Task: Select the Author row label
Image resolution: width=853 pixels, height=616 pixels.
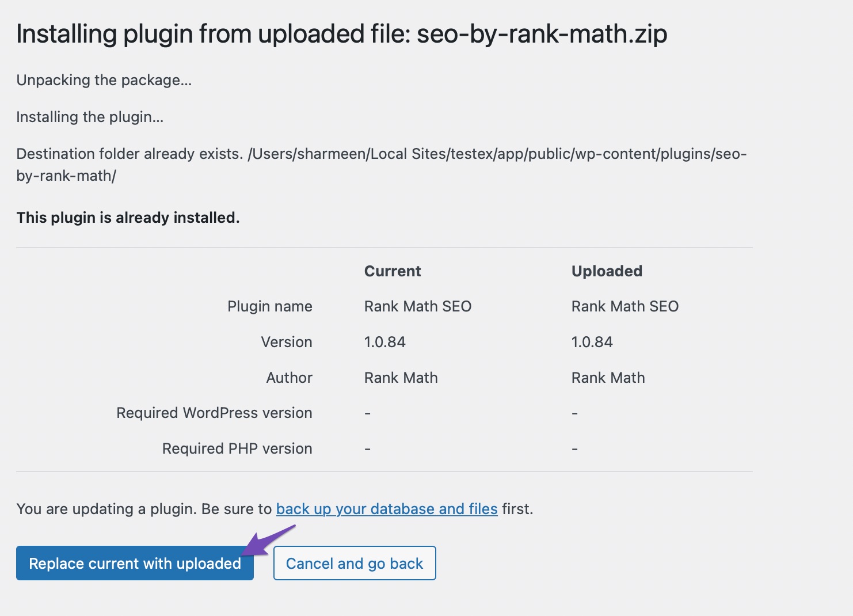Action: coord(290,378)
